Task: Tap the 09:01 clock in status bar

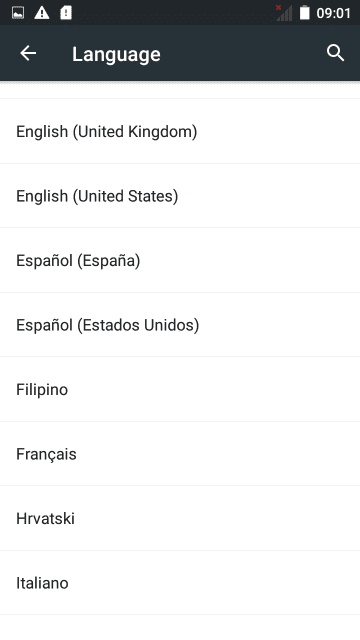Action: tap(333, 13)
